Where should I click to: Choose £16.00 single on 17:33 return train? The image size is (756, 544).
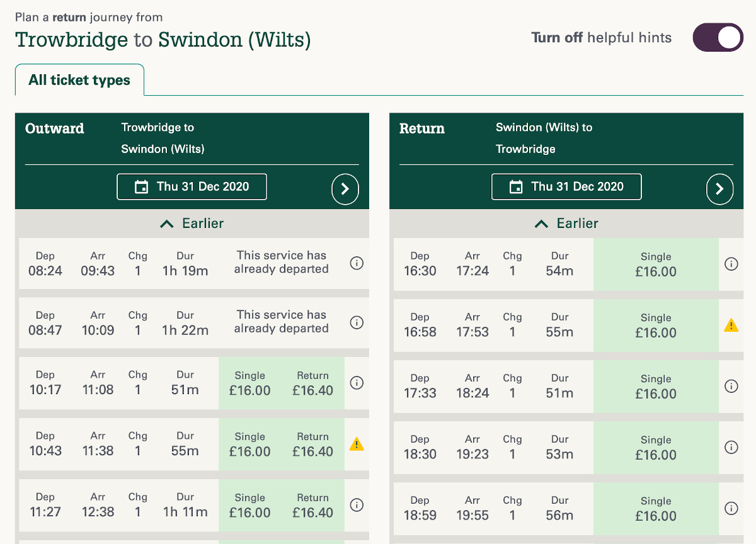[x=656, y=387]
